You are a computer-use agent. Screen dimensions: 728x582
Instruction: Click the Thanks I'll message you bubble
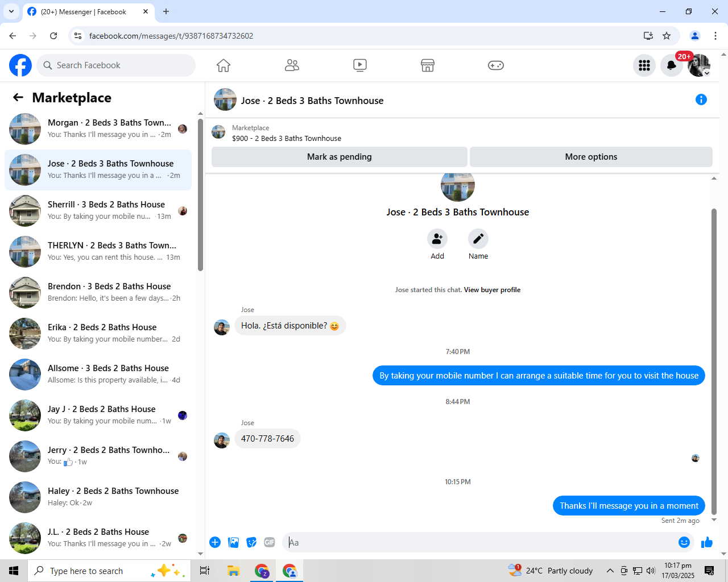point(629,506)
